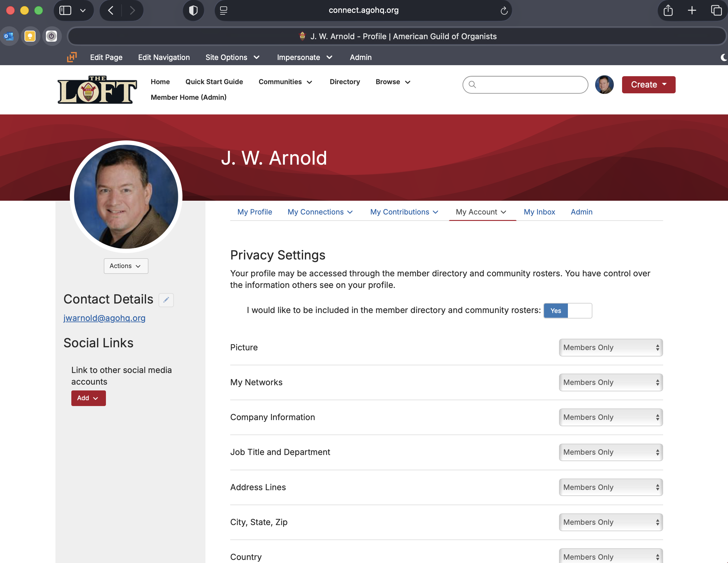The image size is (728, 563).
Task: Switch to the My Inbox tab
Action: tap(539, 212)
